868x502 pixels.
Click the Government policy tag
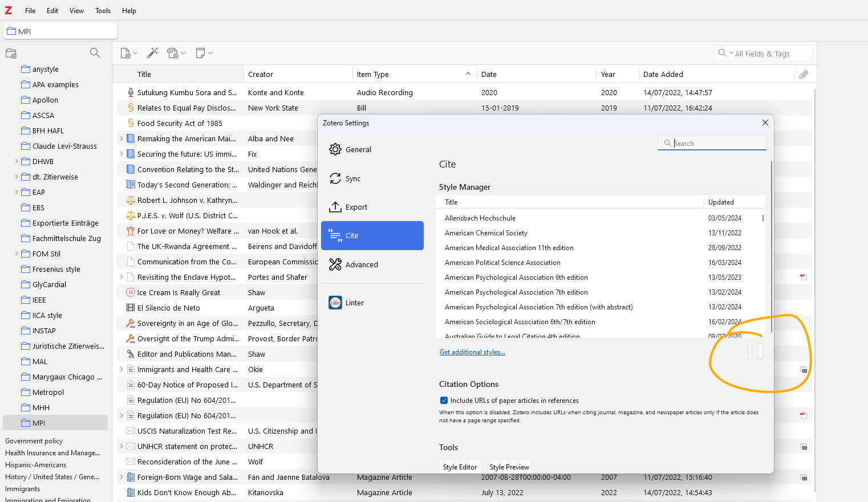[x=34, y=441]
